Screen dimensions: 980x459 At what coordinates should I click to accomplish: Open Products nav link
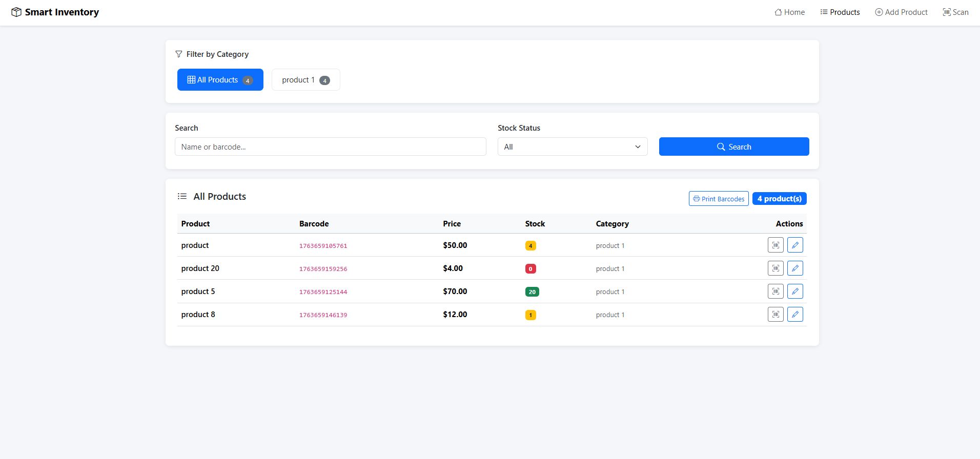pyautogui.click(x=840, y=12)
